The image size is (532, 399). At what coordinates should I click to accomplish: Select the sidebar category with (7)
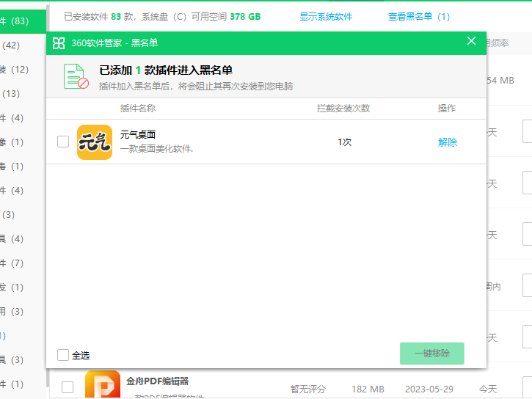pyautogui.click(x=23, y=263)
